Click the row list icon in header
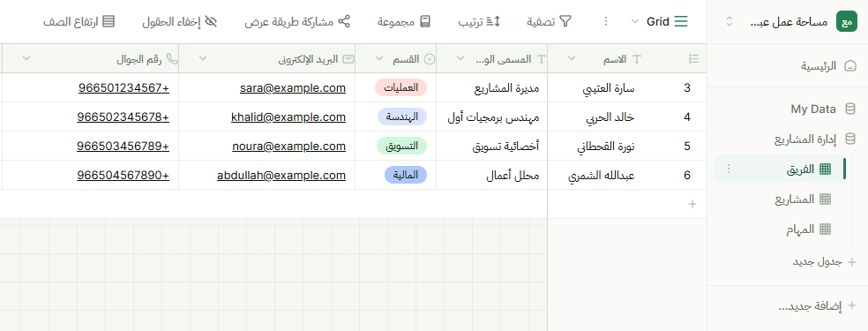The image size is (868, 331). 693,58
